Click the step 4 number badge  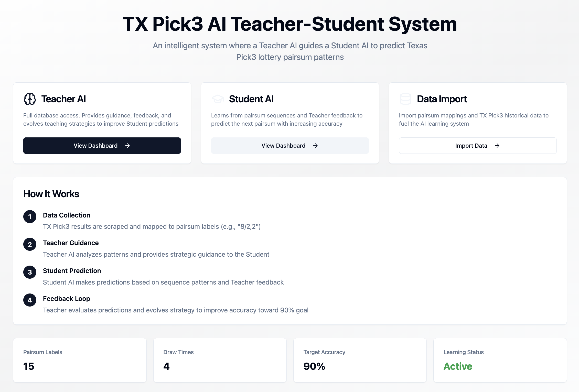pos(30,300)
